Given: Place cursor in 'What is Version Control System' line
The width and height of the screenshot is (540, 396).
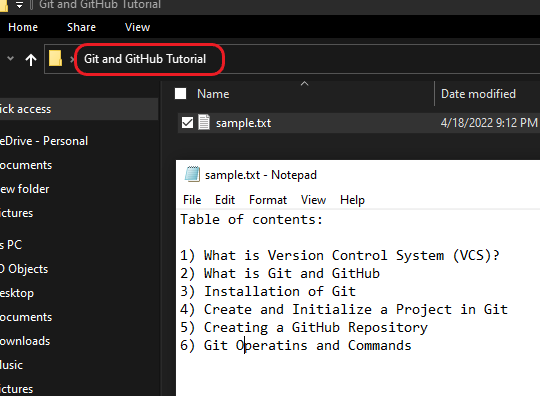Looking at the screenshot, I should [340, 256].
